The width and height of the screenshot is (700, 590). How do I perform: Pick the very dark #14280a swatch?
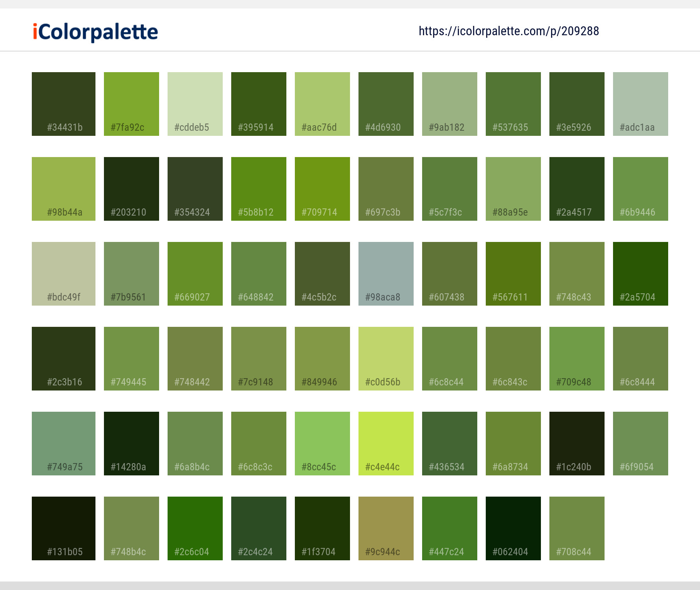click(132, 444)
